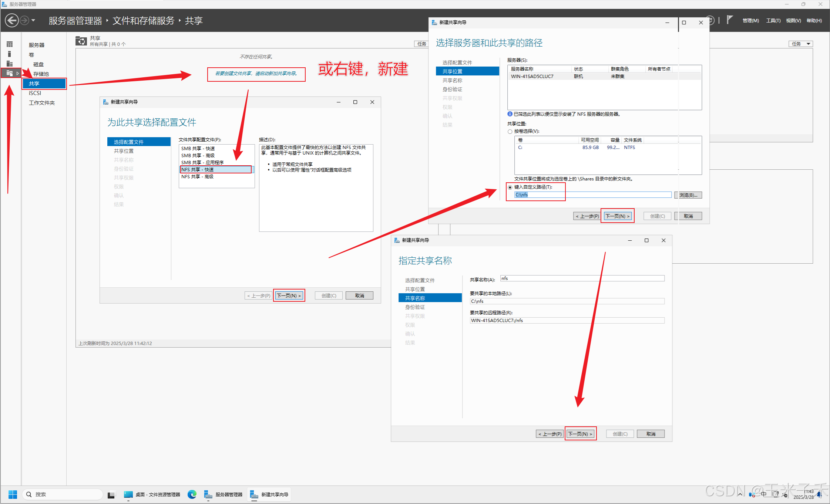This screenshot has width=830, height=504.
Task: Select the 按卷选择 radio button
Action: pos(510,132)
